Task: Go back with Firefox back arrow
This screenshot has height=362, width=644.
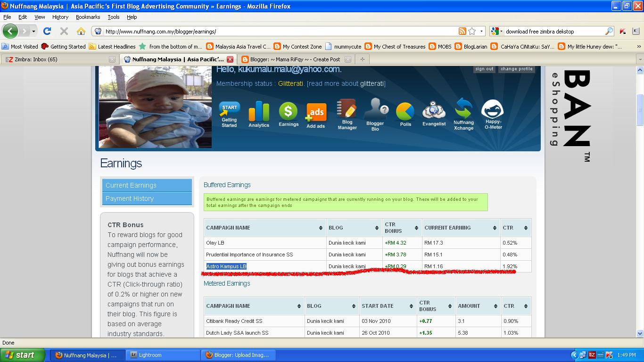Action: pos(10,31)
